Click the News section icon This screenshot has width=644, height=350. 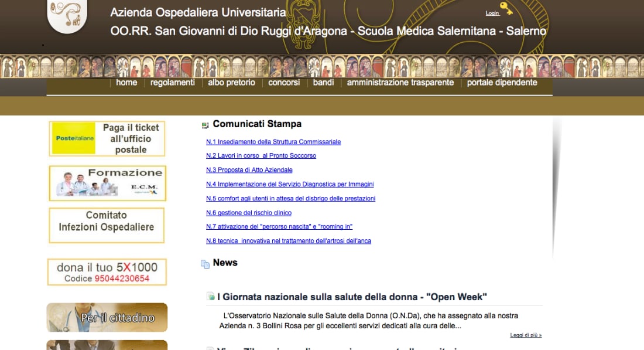coord(205,264)
